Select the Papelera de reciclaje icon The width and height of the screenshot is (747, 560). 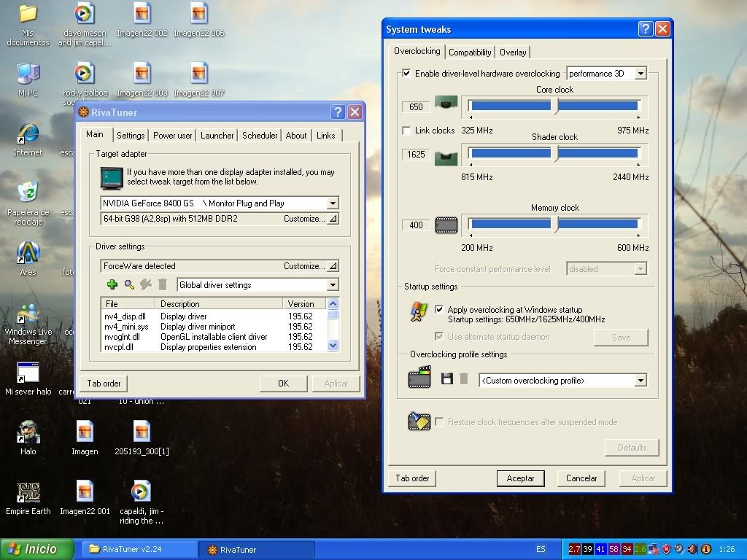28,203
